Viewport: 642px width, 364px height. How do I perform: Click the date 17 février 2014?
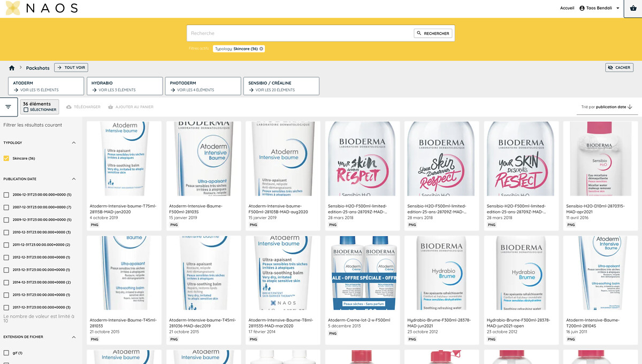[263, 331]
